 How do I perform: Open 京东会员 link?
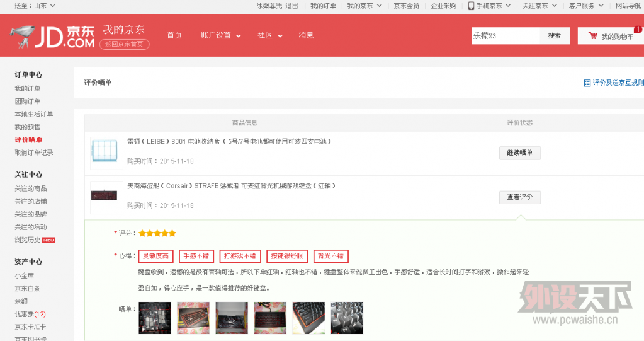(x=406, y=6)
